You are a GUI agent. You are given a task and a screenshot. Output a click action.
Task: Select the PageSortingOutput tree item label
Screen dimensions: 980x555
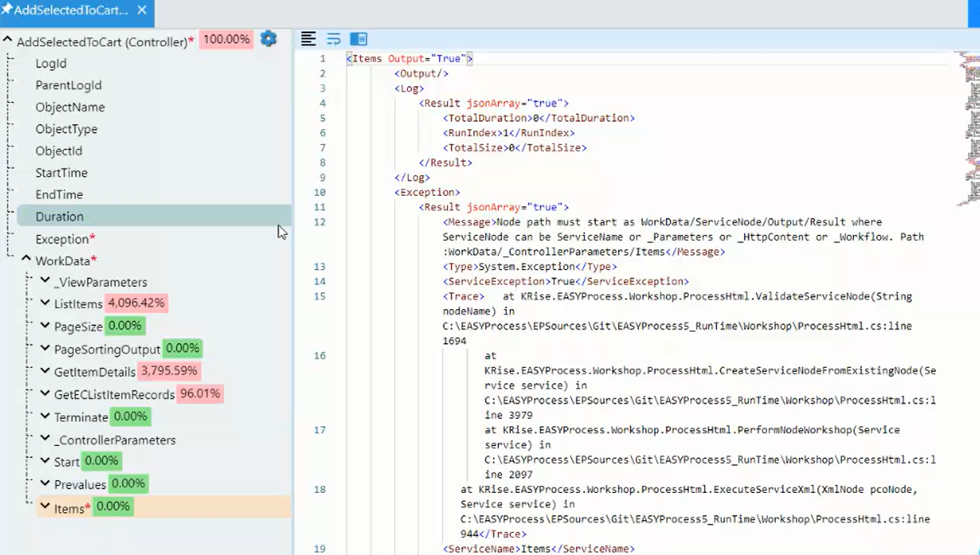tap(107, 349)
